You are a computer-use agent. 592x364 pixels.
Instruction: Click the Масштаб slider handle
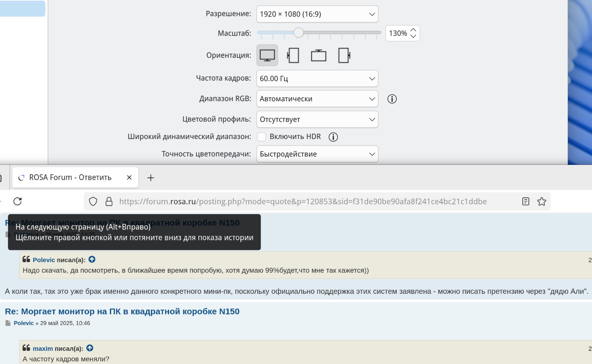pos(298,32)
